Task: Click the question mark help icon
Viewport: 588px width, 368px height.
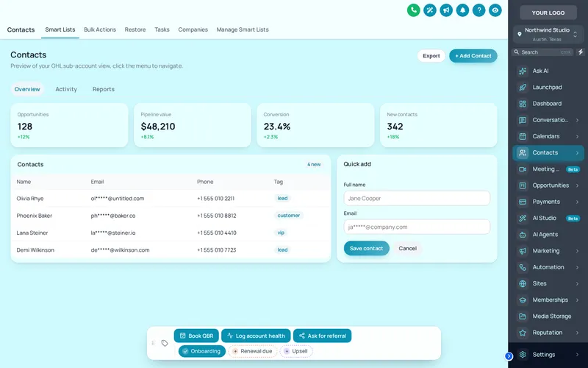Action: click(x=479, y=10)
